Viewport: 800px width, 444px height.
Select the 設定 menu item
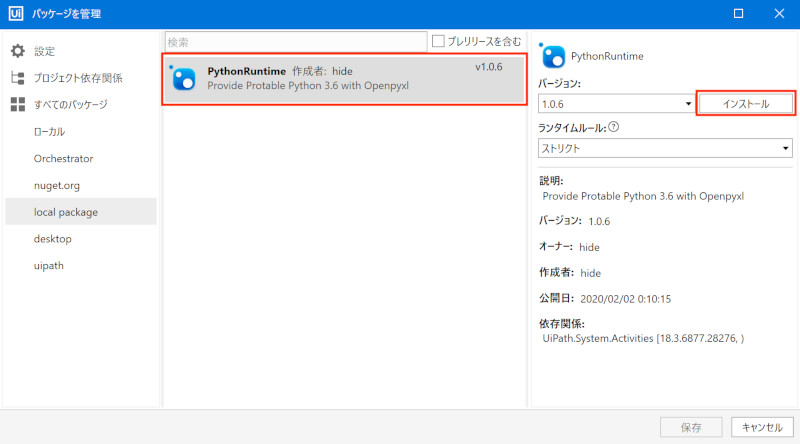44,51
